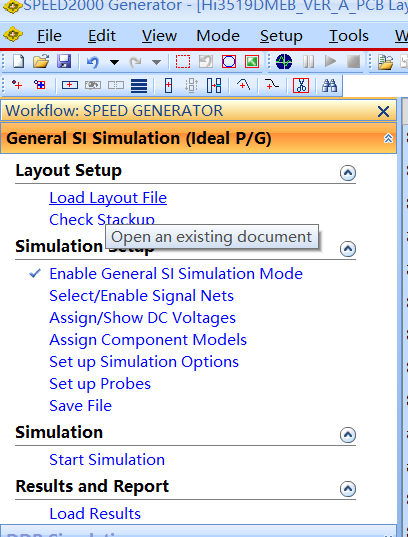Open the Mode menu
This screenshot has width=408, height=537.
(218, 36)
